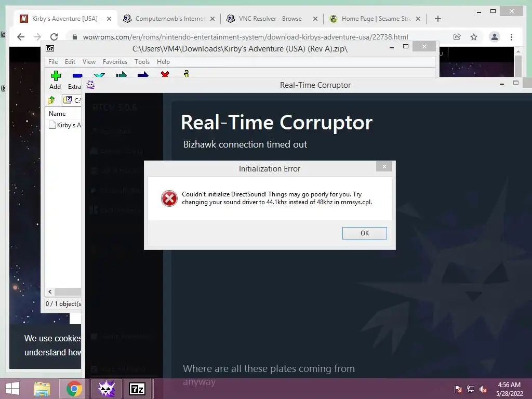Click the "0 / 1 object(s" status text

click(x=63, y=304)
